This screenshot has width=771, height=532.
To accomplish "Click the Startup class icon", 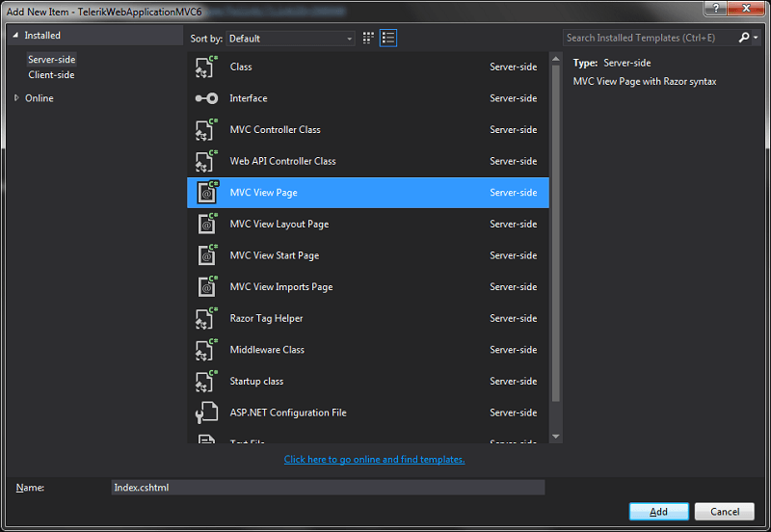I will [x=206, y=382].
